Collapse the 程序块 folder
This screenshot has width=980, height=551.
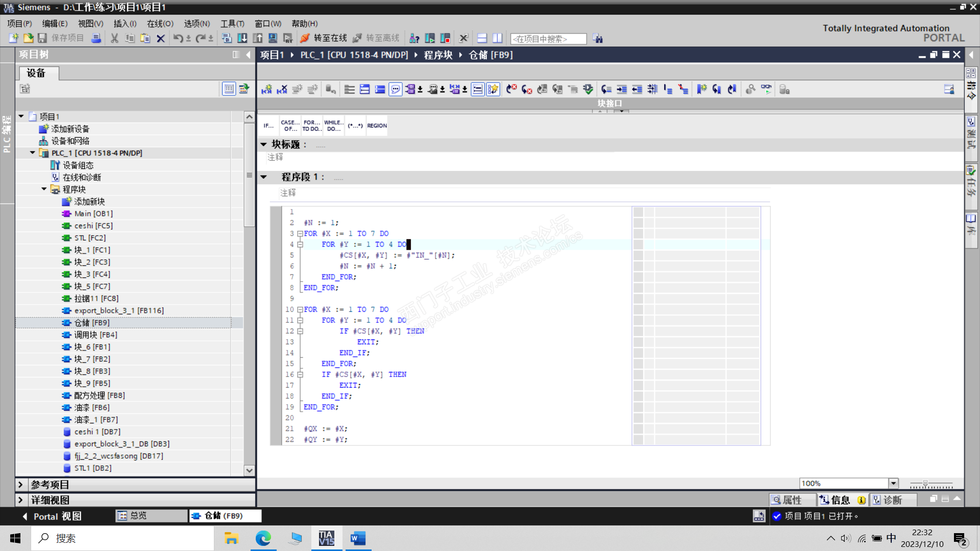44,189
